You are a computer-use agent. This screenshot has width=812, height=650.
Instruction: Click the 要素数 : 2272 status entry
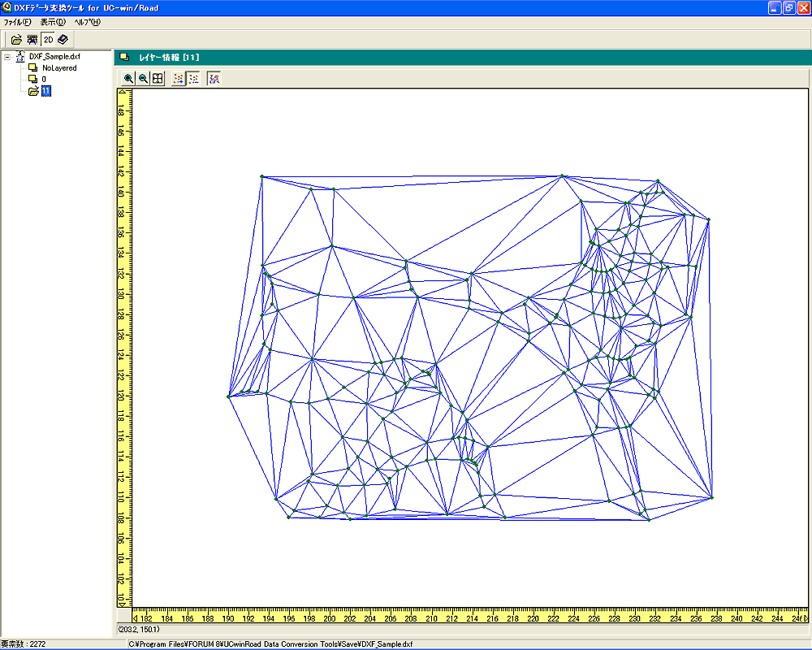click(x=24, y=644)
